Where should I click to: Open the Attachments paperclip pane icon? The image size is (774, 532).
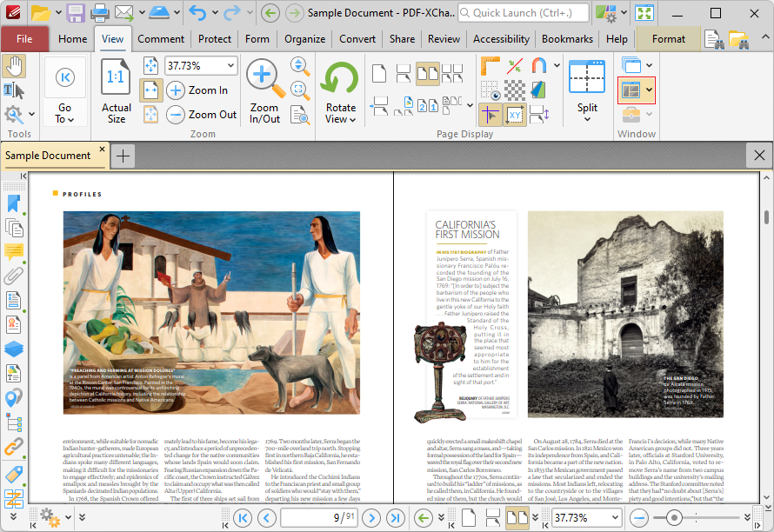[x=14, y=276]
